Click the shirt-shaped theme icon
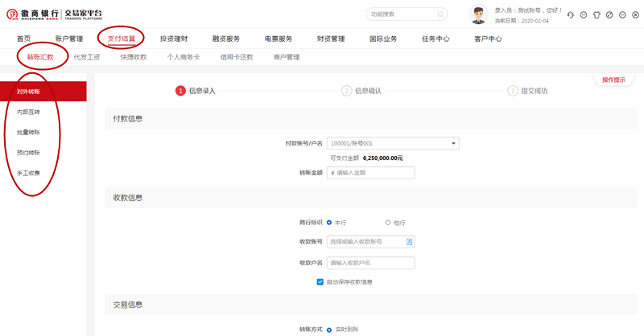The width and height of the screenshot is (644, 336). pyautogui.click(x=597, y=15)
